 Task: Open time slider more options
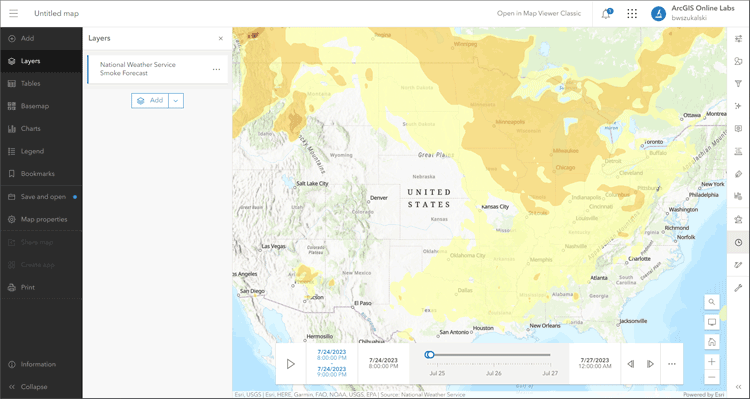point(672,364)
